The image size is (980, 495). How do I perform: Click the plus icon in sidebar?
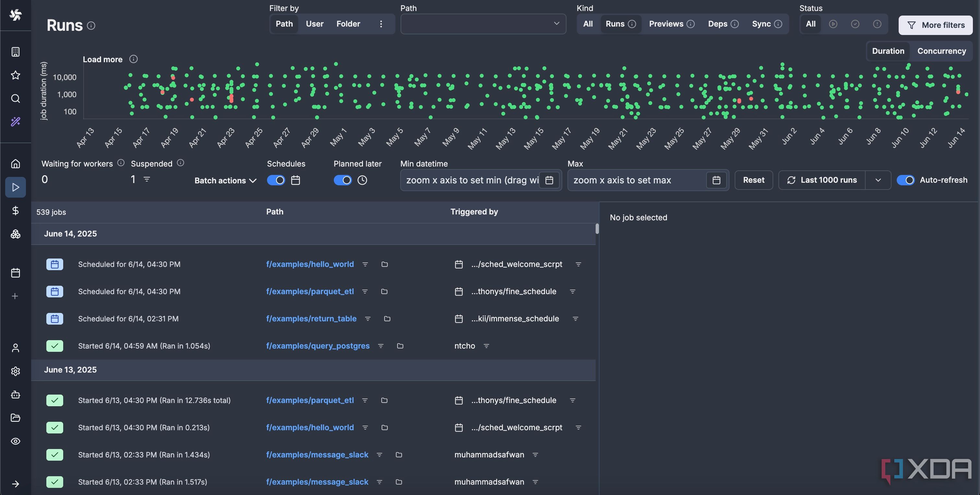point(15,296)
